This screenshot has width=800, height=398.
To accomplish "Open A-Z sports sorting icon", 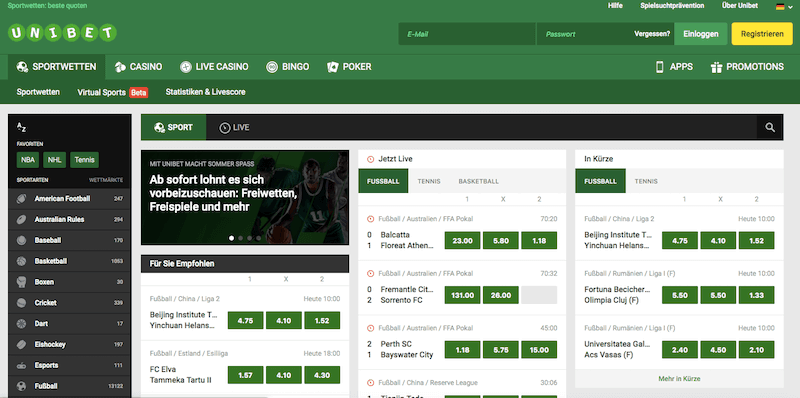I will coord(21,128).
